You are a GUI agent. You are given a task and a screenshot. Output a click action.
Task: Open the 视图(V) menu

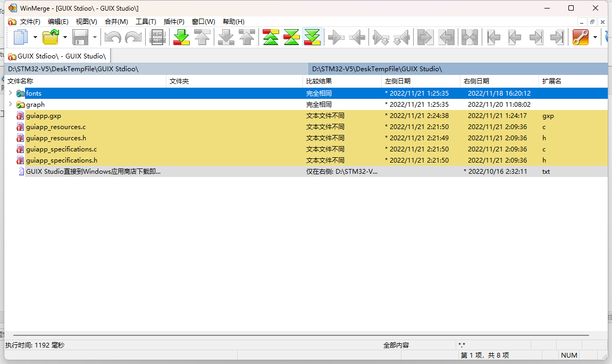coord(86,22)
